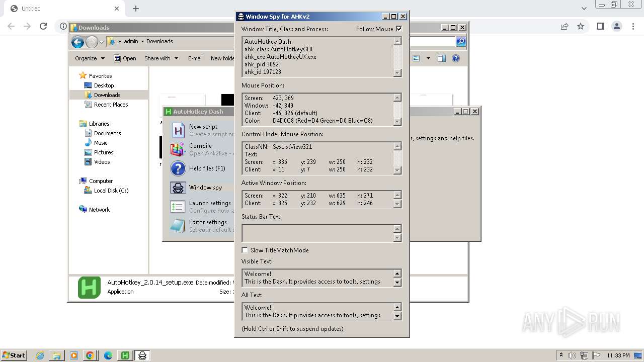Select Local Disk (C:)
Screen dimensions: 644x362
(111, 191)
